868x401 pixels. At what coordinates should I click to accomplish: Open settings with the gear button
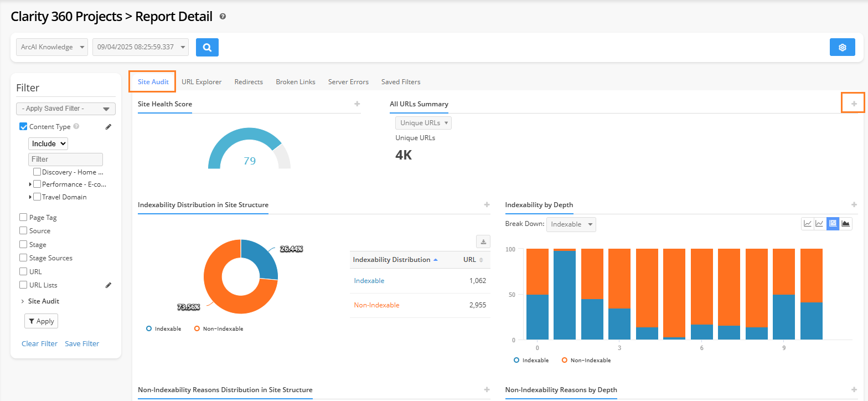842,48
